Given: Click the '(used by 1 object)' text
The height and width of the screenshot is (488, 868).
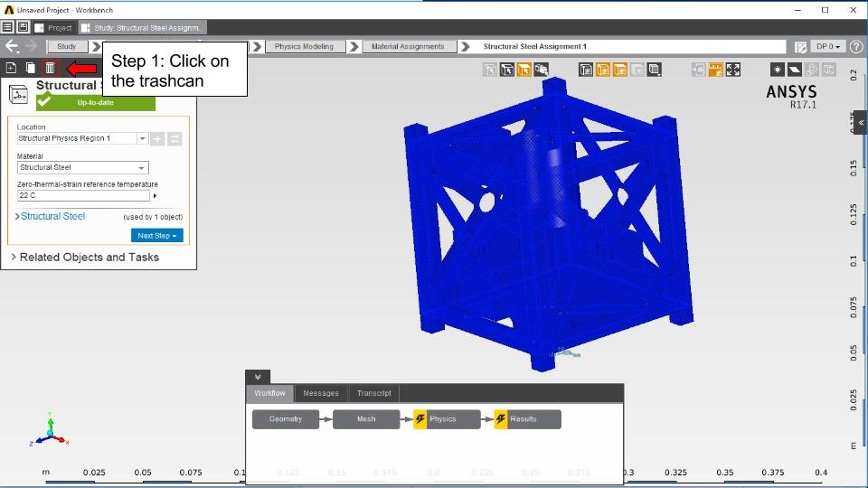Looking at the screenshot, I should point(153,217).
